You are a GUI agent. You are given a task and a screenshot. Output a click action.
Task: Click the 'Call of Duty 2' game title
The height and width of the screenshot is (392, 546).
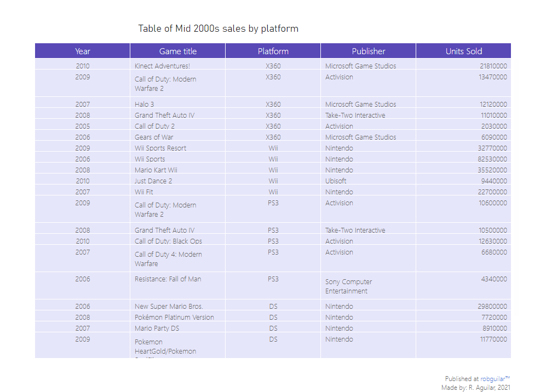(154, 126)
